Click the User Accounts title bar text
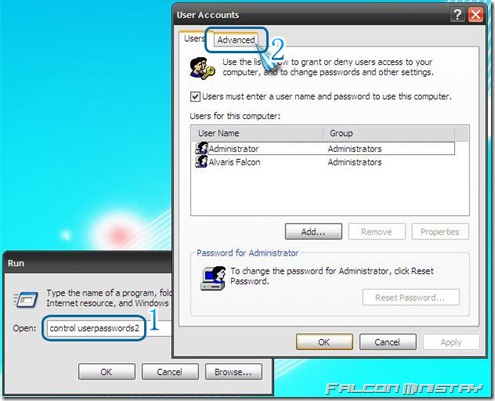Screen dimensions: 495x401 tap(208, 15)
